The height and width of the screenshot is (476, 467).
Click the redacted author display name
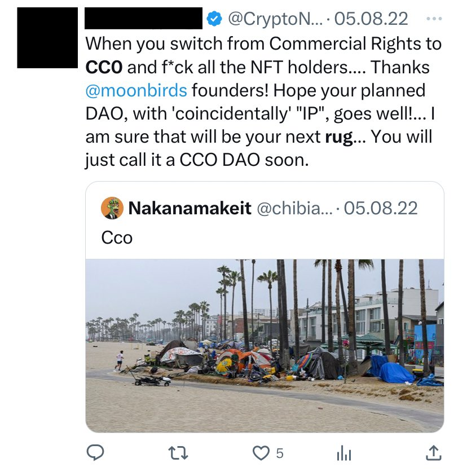click(x=143, y=19)
